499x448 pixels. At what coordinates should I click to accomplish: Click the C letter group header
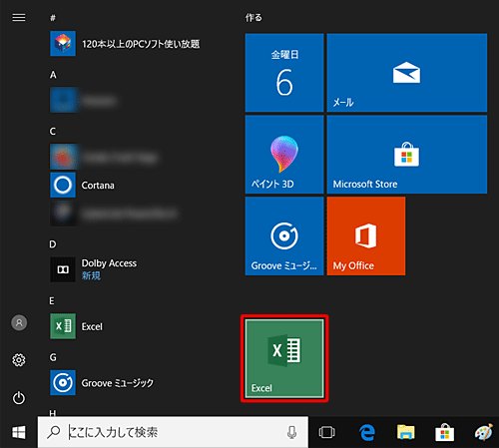[53, 132]
